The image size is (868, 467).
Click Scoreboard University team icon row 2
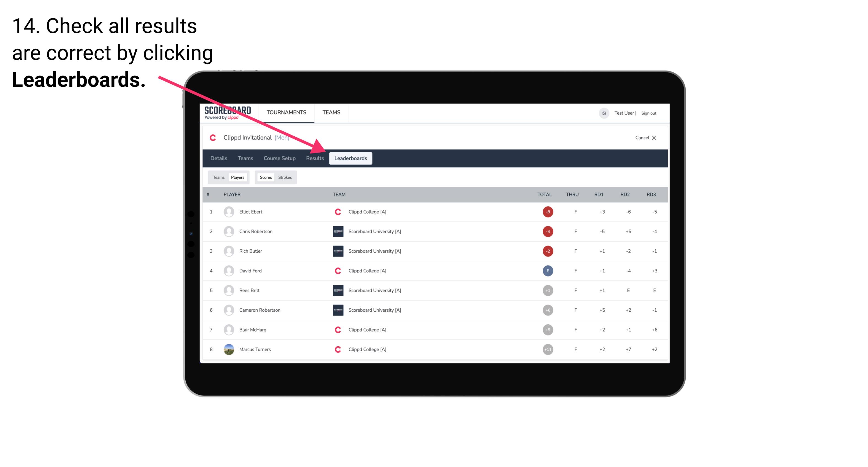tap(337, 231)
